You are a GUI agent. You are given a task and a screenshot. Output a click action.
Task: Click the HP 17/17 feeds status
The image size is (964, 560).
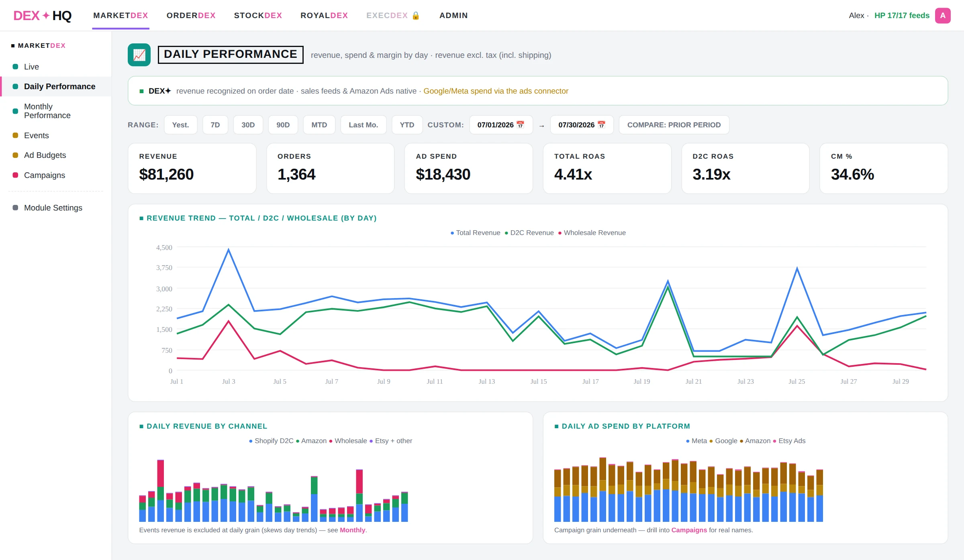(x=902, y=15)
